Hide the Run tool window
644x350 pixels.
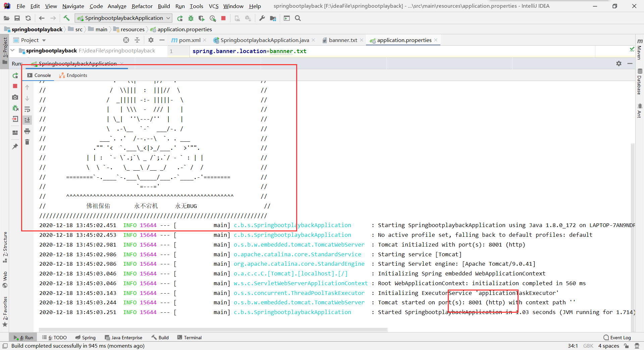630,63
